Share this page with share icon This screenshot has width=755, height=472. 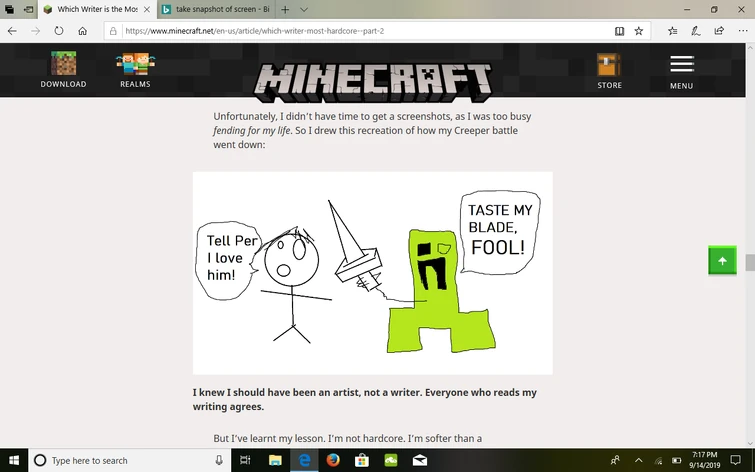719,31
